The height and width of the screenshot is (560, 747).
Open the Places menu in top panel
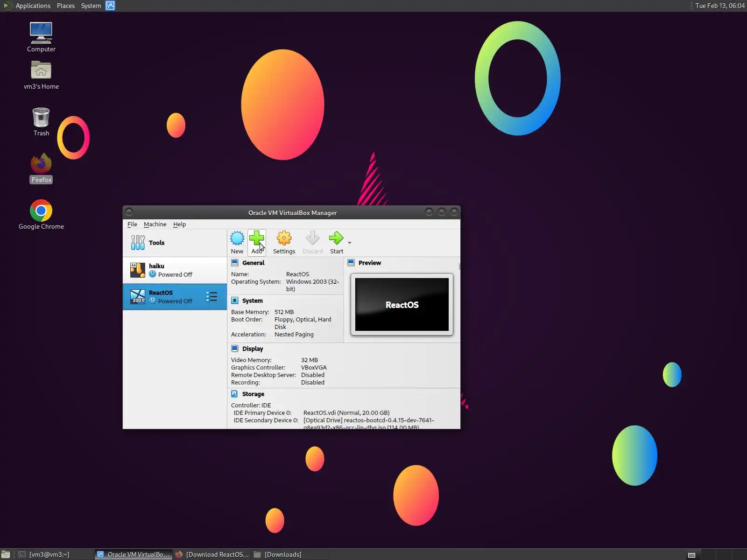(66, 6)
